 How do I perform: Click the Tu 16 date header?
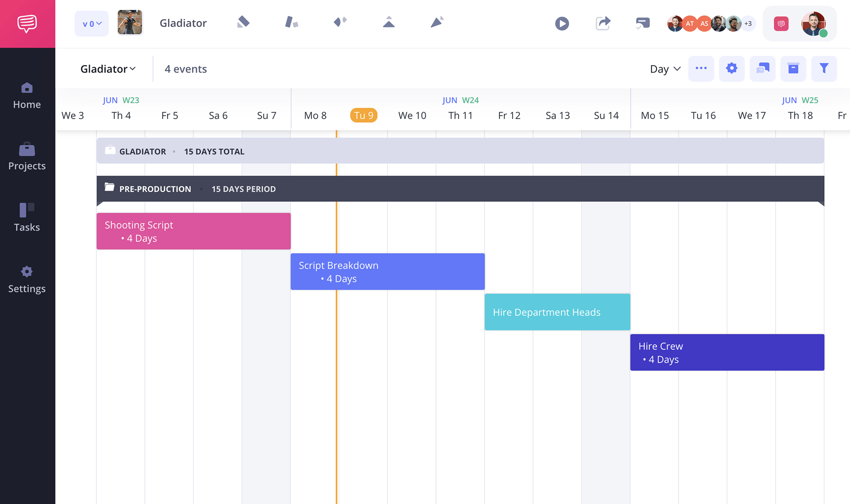click(x=703, y=115)
